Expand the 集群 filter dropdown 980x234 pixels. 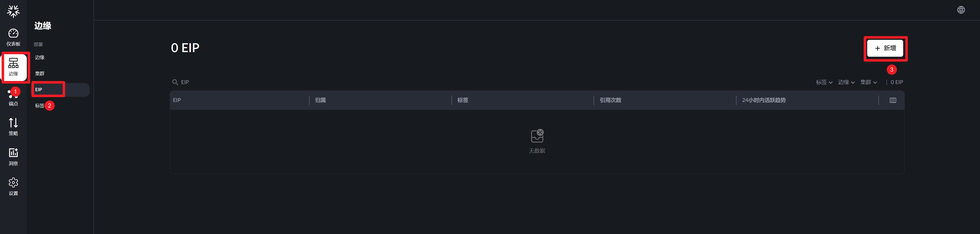[869, 82]
